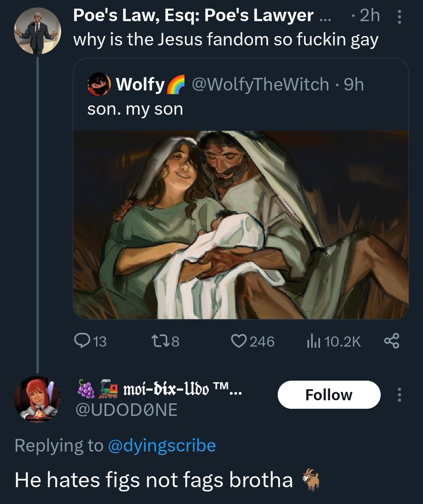Viewport: 423px width, 504px height.
Task: Click Wolfy's small avatar in quoted tweet
Action: coord(99,85)
